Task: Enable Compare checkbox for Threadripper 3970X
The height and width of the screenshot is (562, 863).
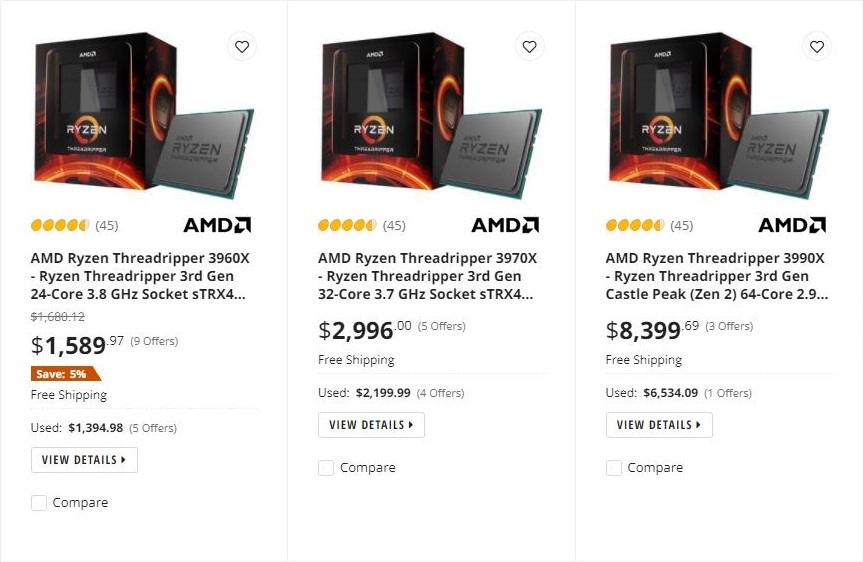Action: tap(326, 468)
